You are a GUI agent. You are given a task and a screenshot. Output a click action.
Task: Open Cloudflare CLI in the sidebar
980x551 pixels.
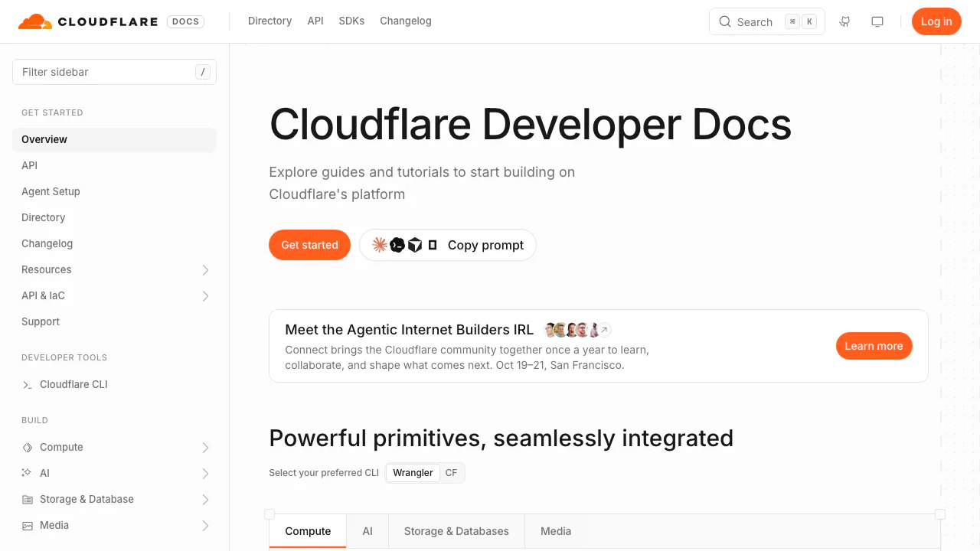[x=114, y=384]
